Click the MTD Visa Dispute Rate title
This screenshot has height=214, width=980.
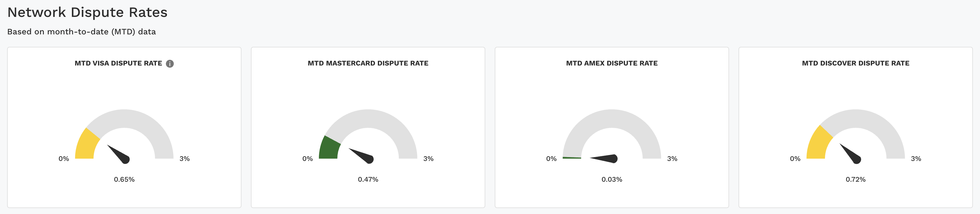118,63
